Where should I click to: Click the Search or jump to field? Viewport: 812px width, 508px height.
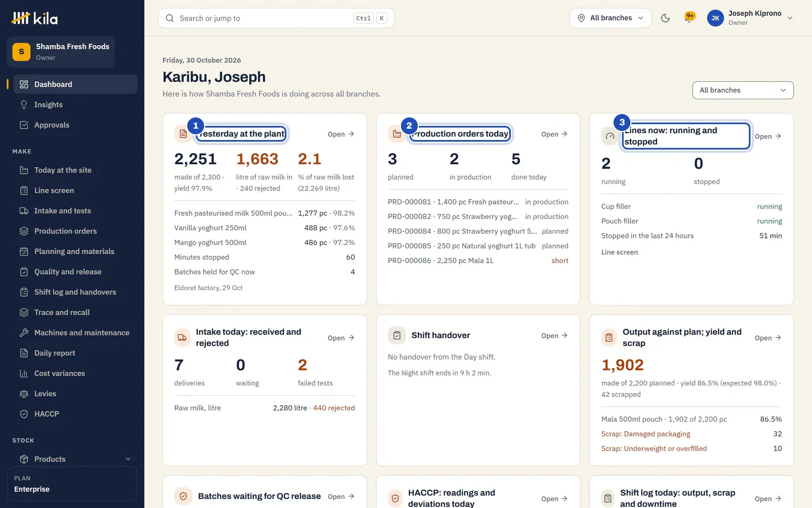[276, 18]
